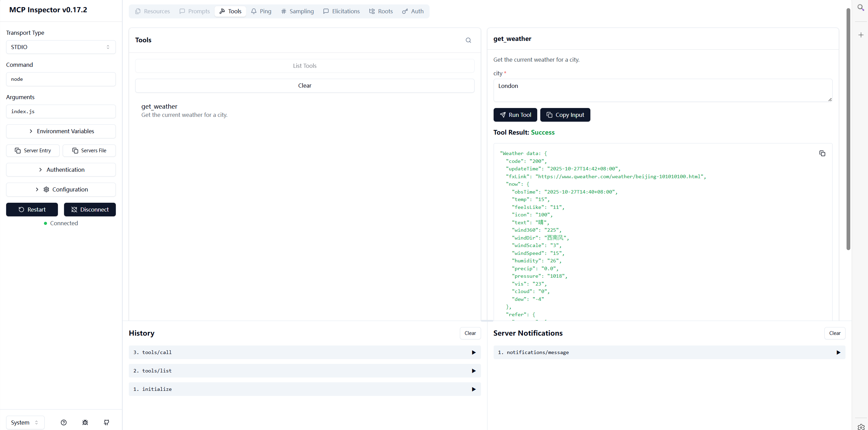Image resolution: width=868 pixels, height=430 pixels.
Task: Click the Disconnect button
Action: tap(90, 210)
